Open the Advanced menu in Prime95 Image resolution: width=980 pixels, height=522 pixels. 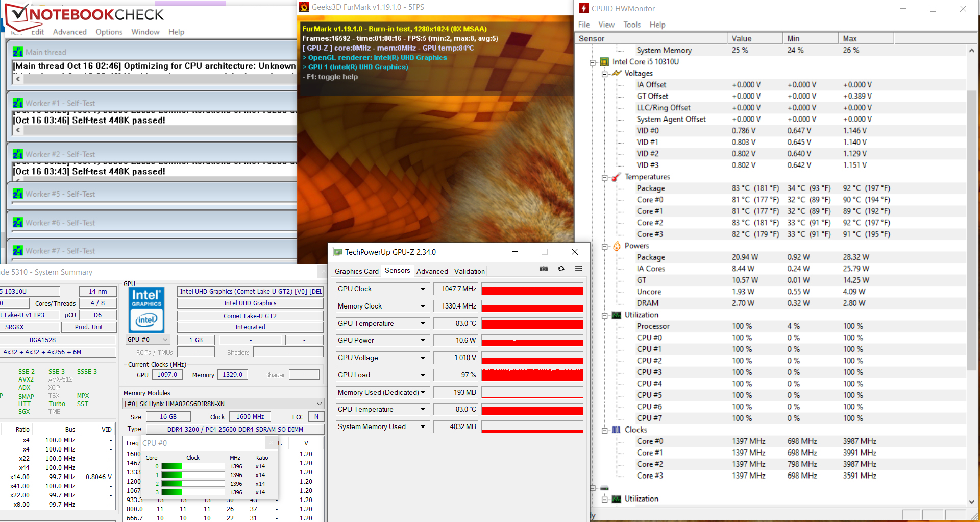point(70,32)
